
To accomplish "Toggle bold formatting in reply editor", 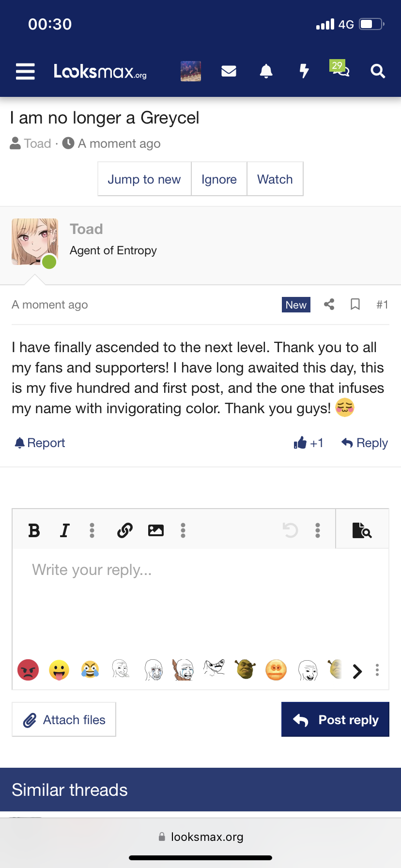I will point(34,530).
